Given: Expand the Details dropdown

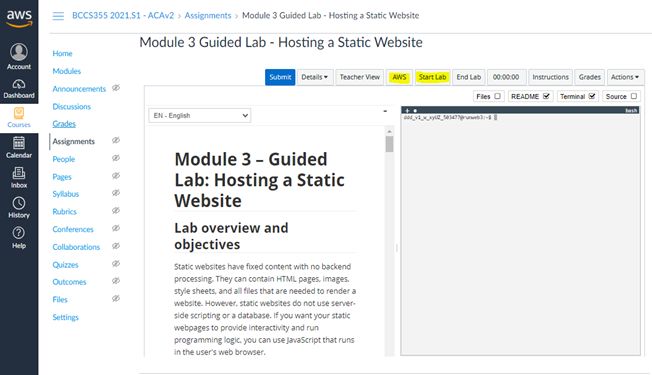Looking at the screenshot, I should (x=315, y=77).
